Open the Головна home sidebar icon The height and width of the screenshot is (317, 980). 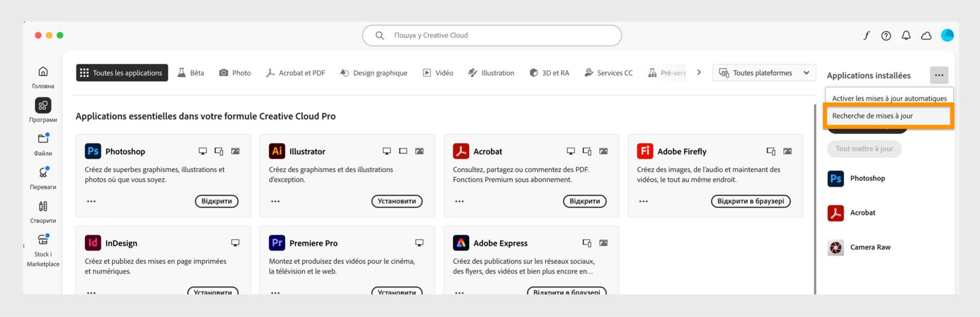43,71
